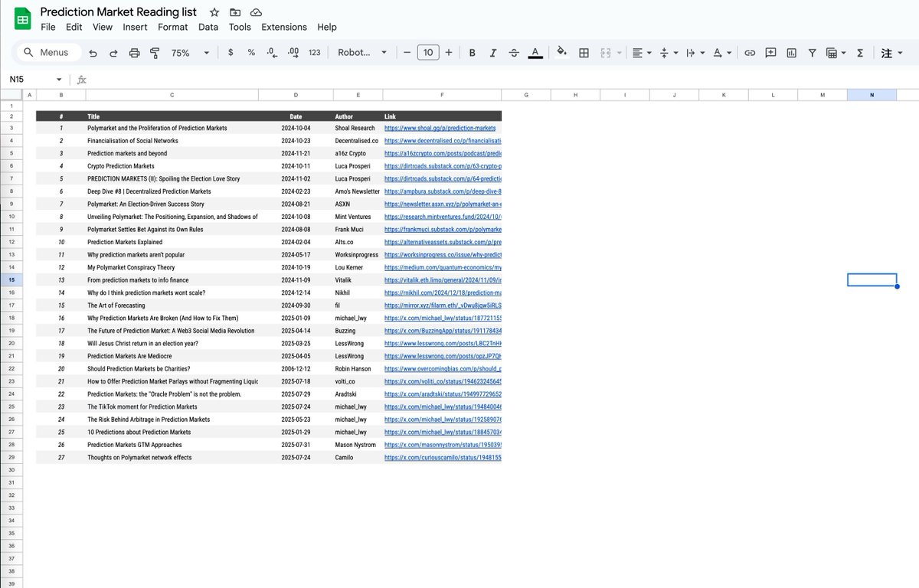Open text wrapping dropdown

tap(695, 53)
